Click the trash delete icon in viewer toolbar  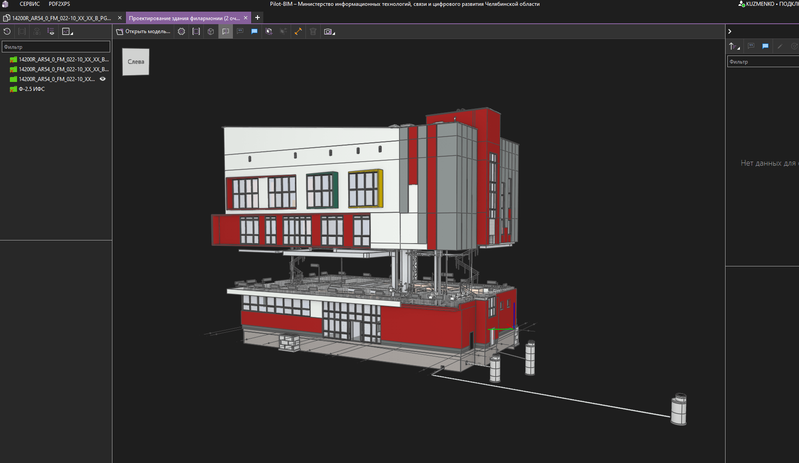[313, 32]
